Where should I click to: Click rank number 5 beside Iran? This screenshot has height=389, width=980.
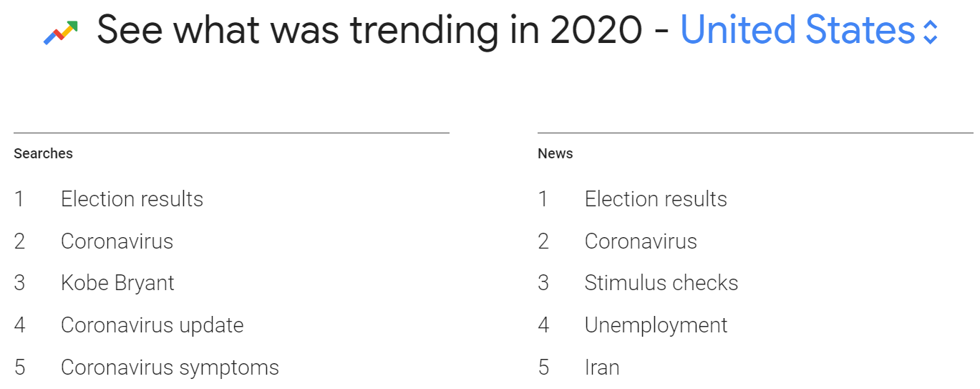point(543,368)
